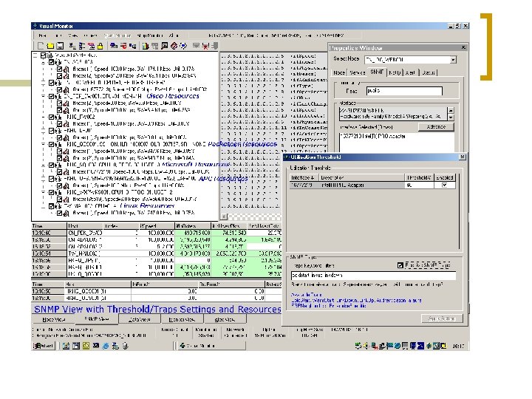This screenshot has height=399, width=532.
Task: Click the traps keyword filter text field
Action: [x=375, y=275]
